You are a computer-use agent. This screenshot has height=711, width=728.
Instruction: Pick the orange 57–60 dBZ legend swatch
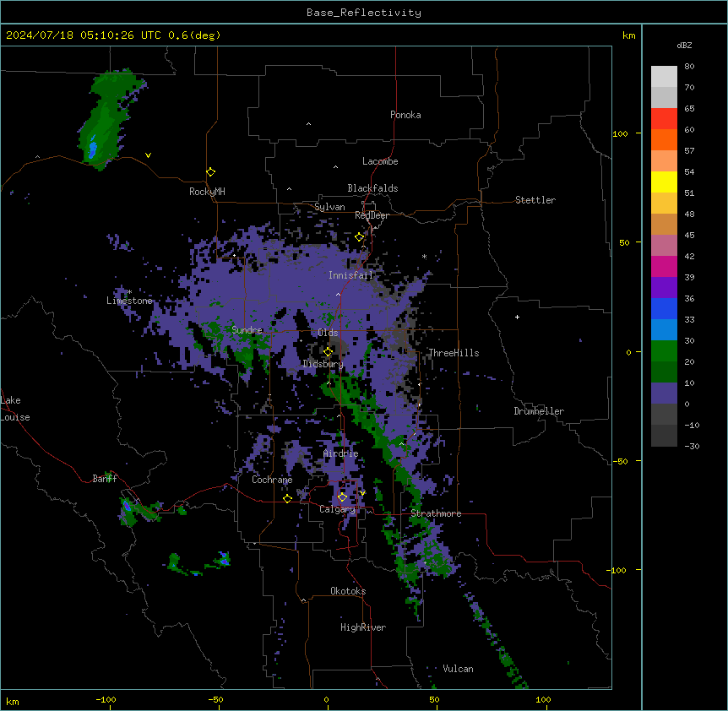click(664, 139)
